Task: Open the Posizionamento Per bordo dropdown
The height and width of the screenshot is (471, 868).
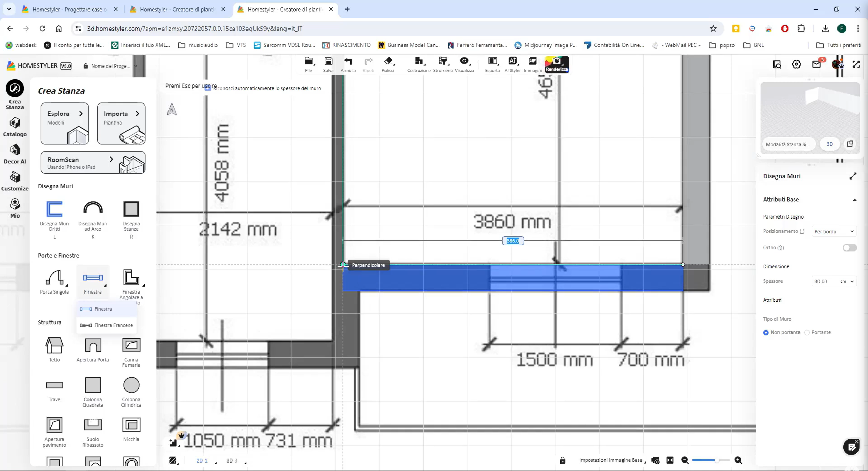Action: coord(834,231)
